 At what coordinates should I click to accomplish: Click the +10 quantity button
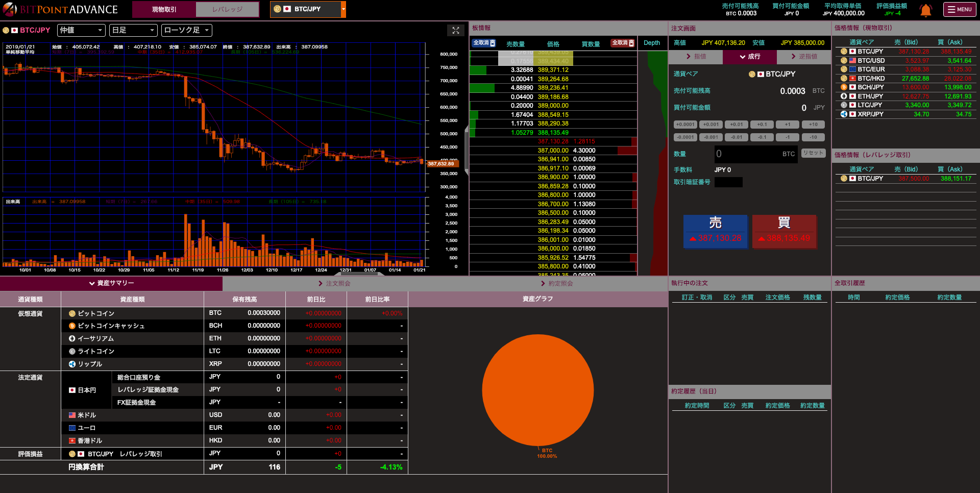[813, 125]
